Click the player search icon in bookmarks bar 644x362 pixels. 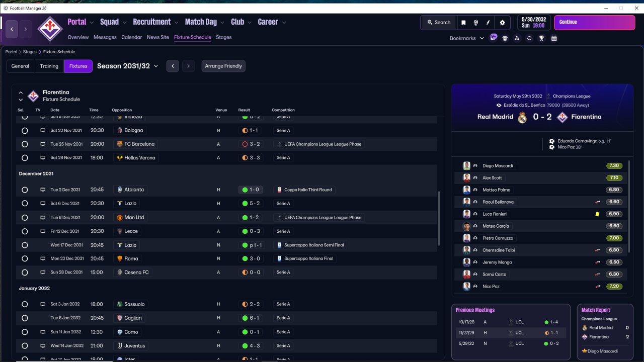(x=517, y=38)
